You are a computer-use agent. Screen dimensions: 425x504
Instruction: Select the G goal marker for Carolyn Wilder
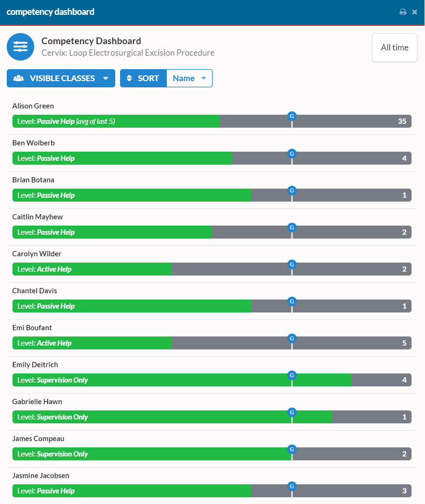tap(292, 264)
